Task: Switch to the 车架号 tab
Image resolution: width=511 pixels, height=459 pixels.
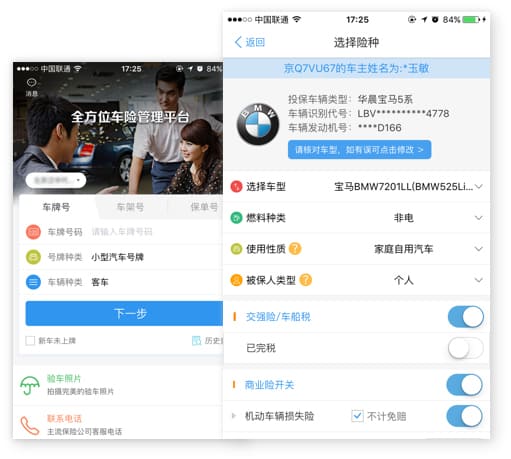Action: pos(130,207)
